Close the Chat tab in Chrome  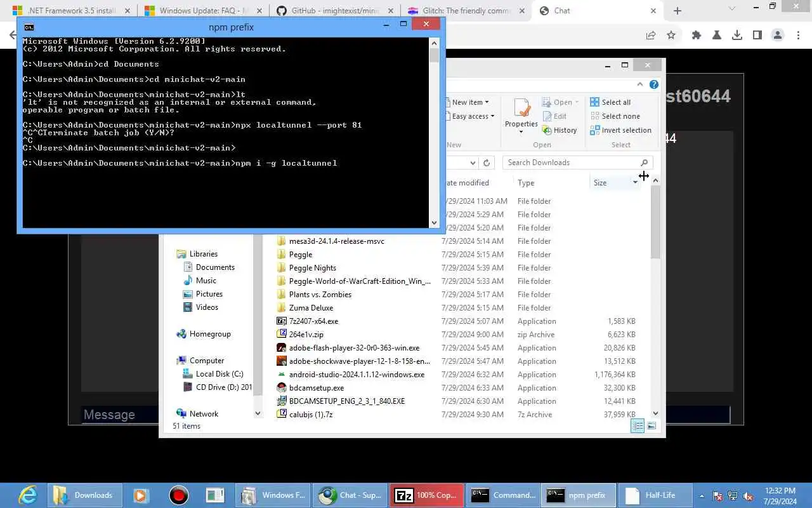[653, 11]
